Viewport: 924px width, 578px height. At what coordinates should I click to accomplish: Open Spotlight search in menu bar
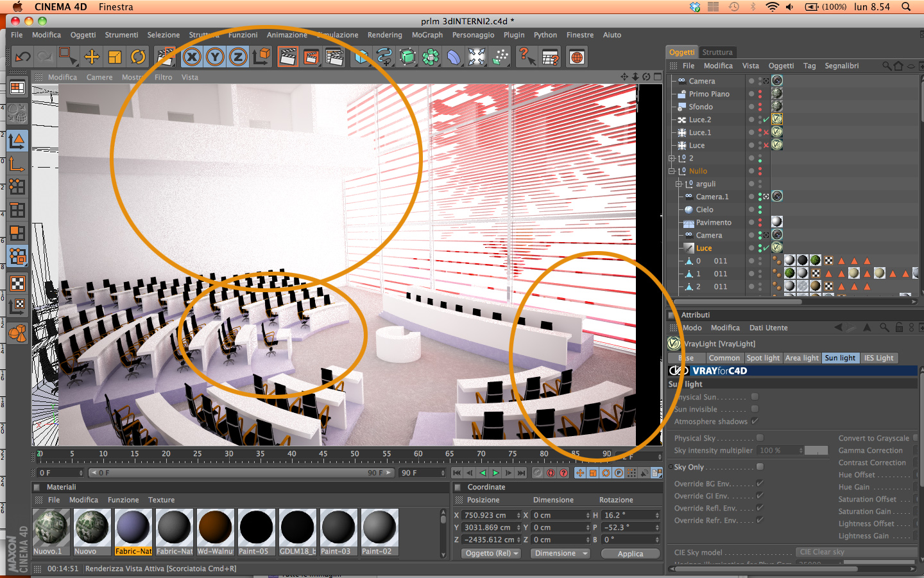(906, 7)
